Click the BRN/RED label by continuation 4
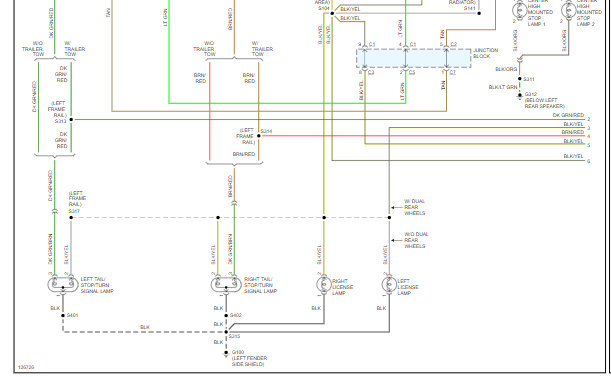The image size is (611, 377). [x=572, y=132]
